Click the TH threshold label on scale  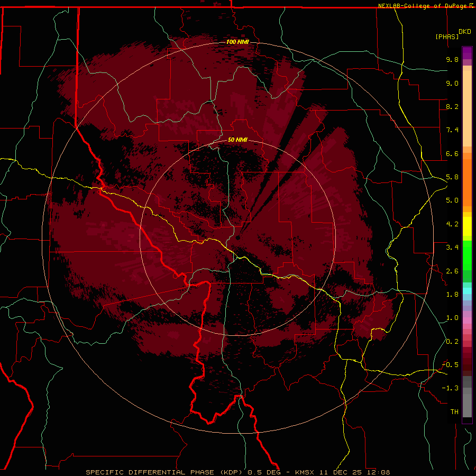pos(454,412)
